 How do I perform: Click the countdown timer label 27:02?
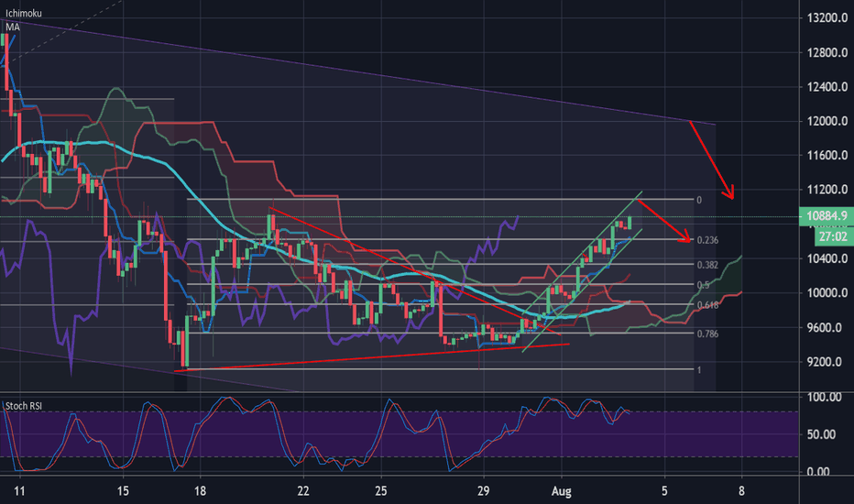833,236
